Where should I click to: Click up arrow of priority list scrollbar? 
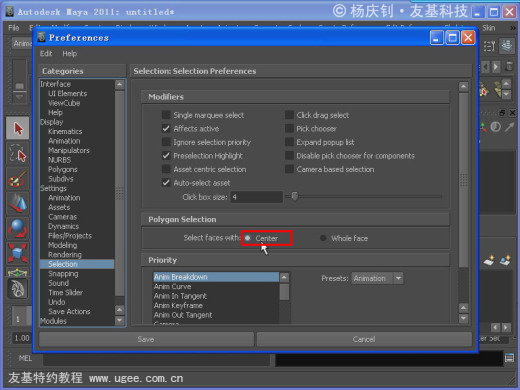tap(284, 277)
